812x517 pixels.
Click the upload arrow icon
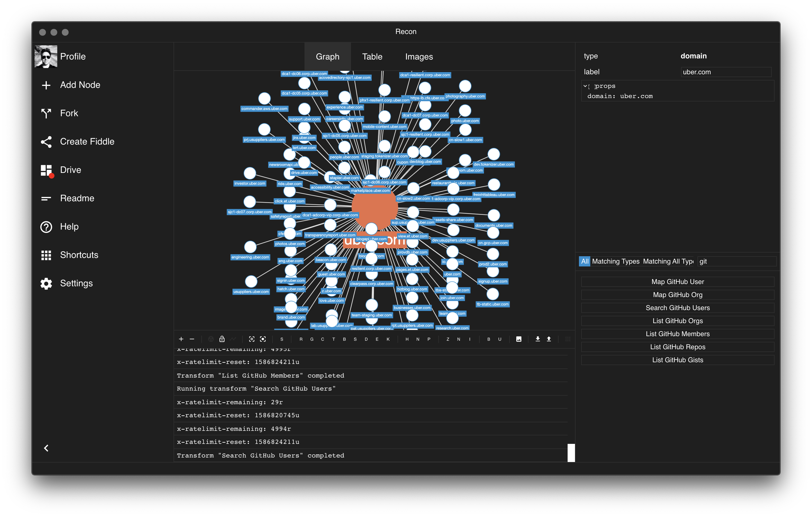pos(549,339)
